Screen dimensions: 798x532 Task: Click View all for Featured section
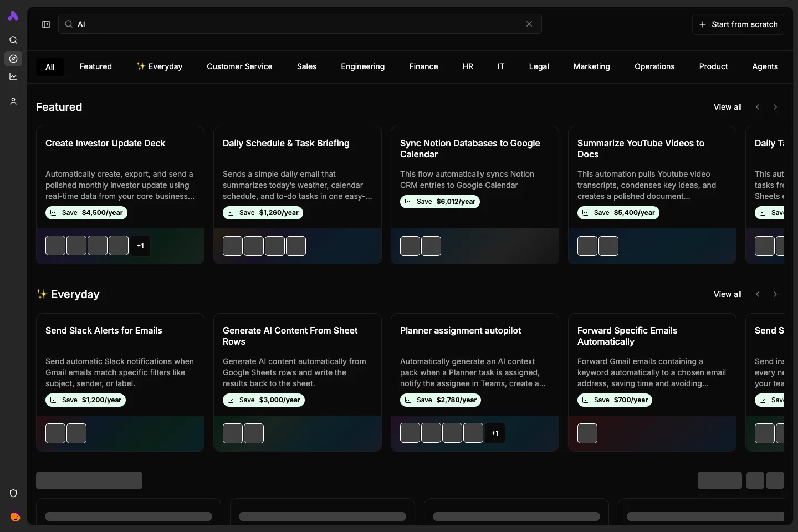[728, 107]
